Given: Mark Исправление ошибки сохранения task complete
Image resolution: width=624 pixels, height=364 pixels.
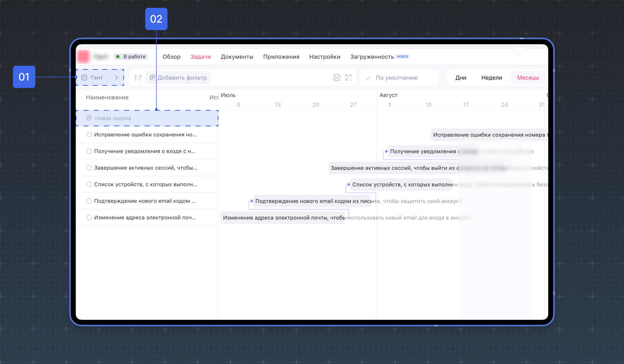Looking at the screenshot, I should 89,134.
